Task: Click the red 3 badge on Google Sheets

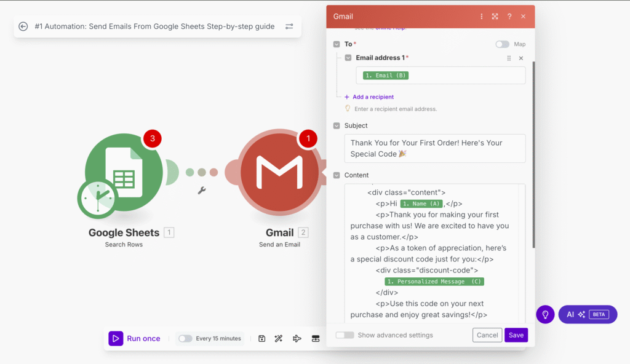Action: pyautogui.click(x=153, y=138)
